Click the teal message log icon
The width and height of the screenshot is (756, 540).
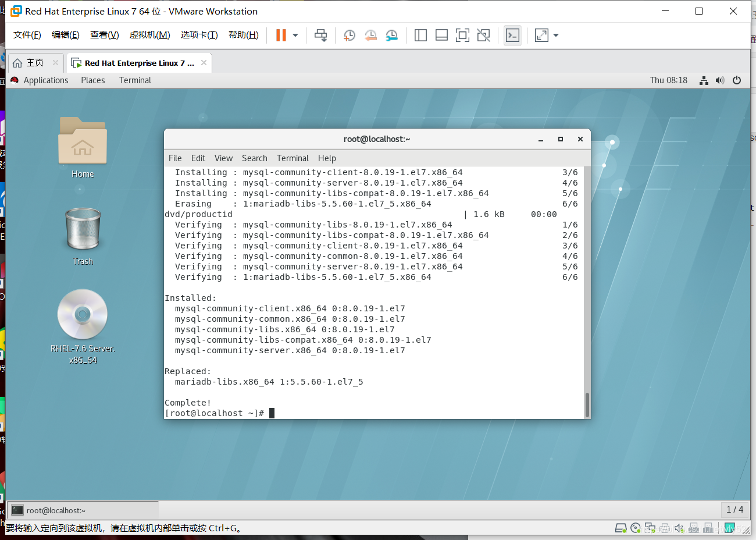730,528
